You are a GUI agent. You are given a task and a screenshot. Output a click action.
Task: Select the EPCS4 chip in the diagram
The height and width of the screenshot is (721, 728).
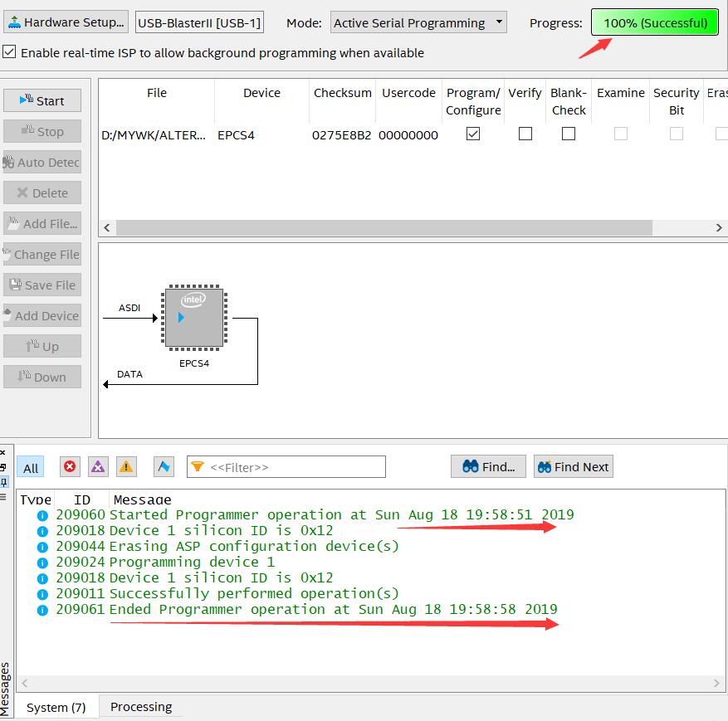coord(194,318)
